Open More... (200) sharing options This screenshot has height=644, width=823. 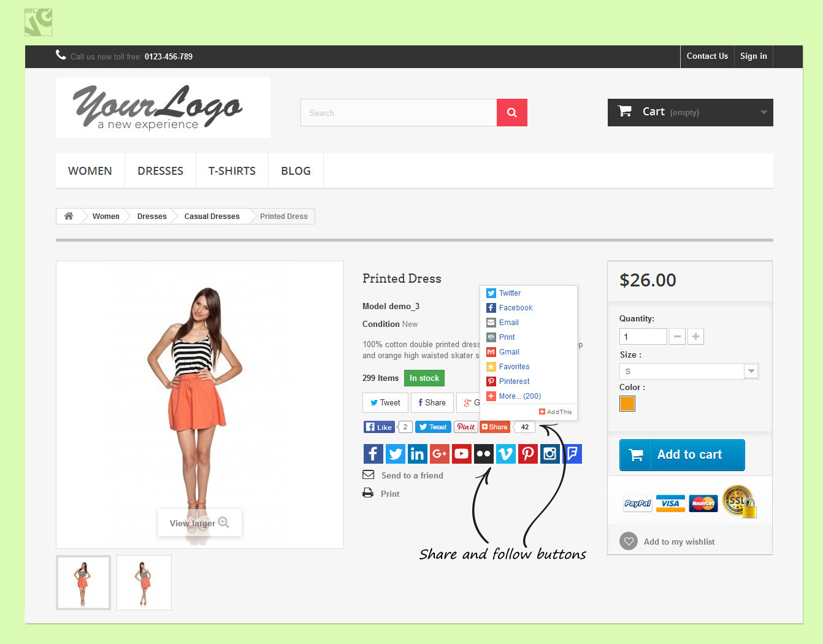519,396
